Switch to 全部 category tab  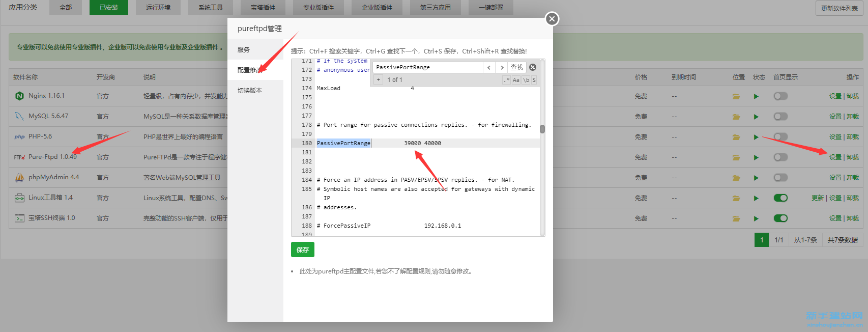point(66,7)
